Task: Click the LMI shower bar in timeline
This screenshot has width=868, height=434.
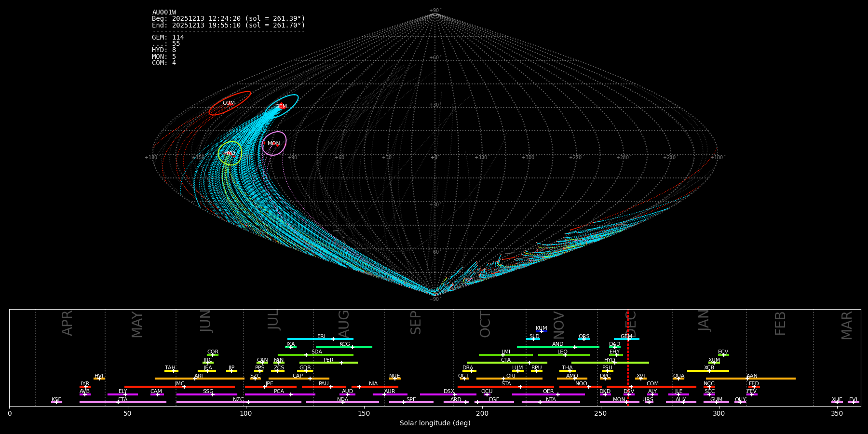Action: click(506, 355)
